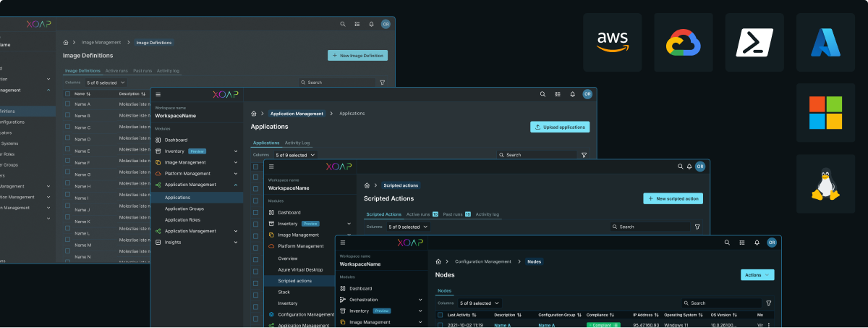Viewport: 868px width, 328px height.
Task: Select the PowerShell logo tile
Action: click(x=754, y=42)
